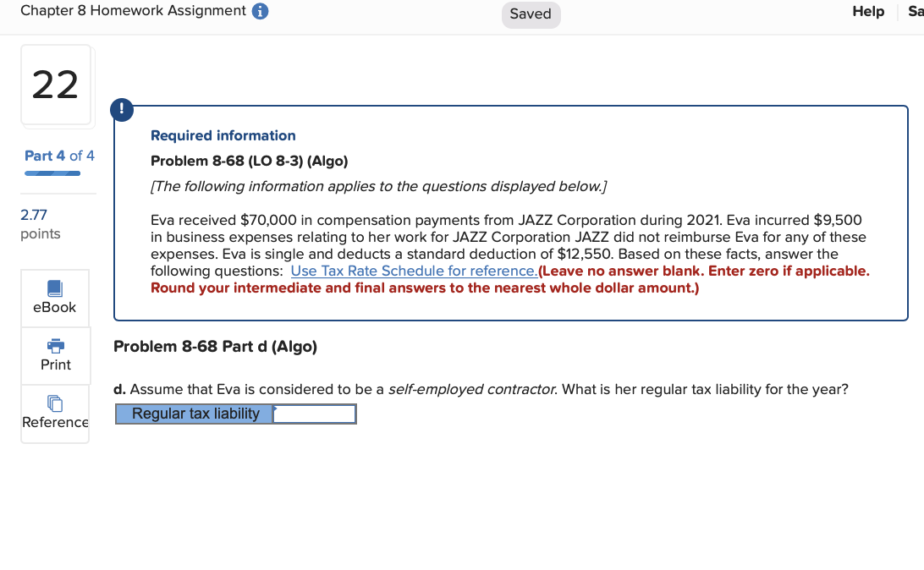Open the eBook resource
Image resolution: width=924 pixels, height=570 pixels.
tap(54, 298)
